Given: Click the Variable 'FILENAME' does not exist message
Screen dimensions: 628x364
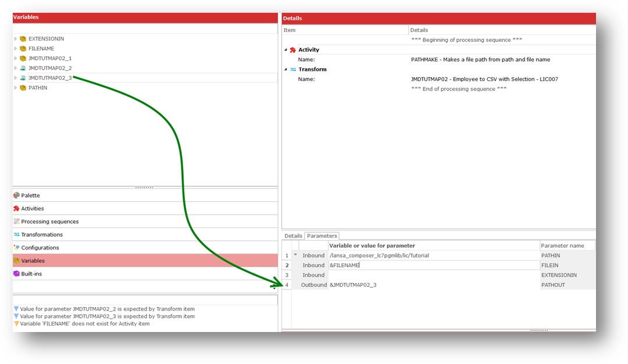Looking at the screenshot, I should click(85, 323).
